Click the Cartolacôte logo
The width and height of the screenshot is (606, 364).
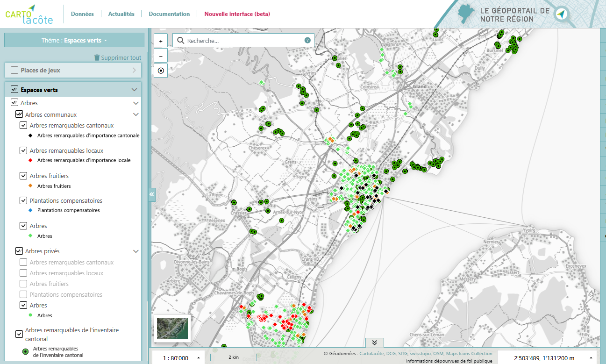click(29, 14)
